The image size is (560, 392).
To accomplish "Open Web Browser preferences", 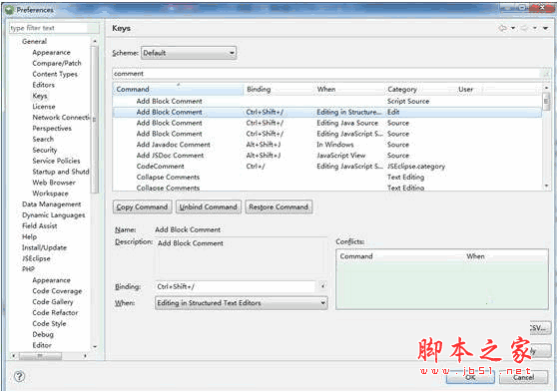I will pyautogui.click(x=54, y=183).
